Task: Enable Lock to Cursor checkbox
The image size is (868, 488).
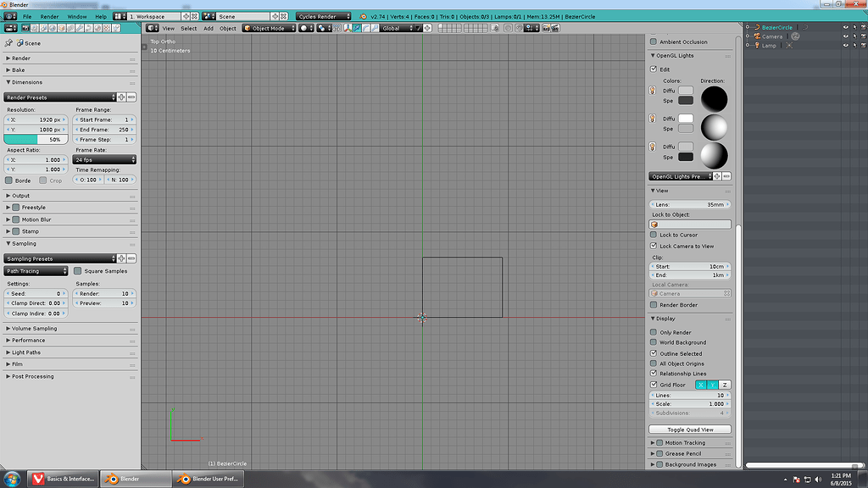Action: pyautogui.click(x=654, y=235)
